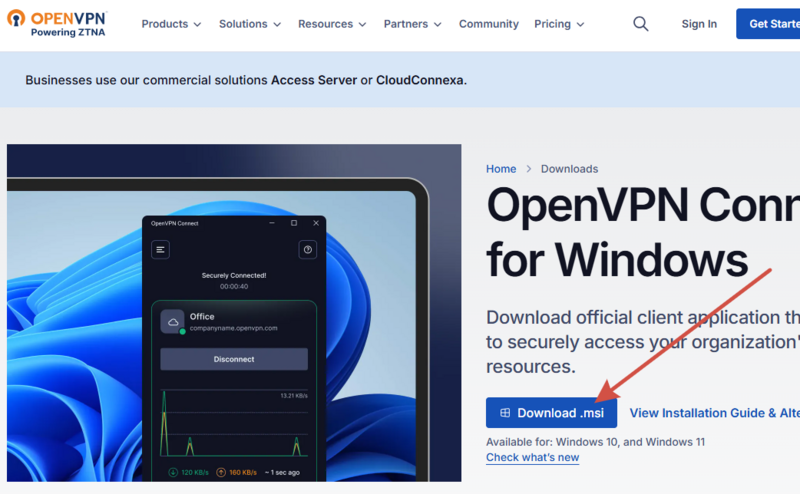The image size is (800, 494).
Task: Click the Downloads breadcrumb
Action: 569,169
